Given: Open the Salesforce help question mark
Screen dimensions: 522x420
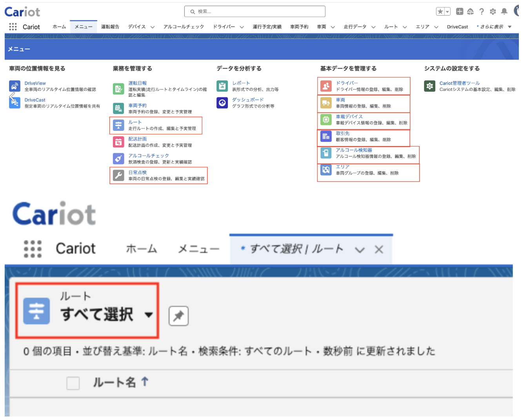Looking at the screenshot, I should click(482, 11).
